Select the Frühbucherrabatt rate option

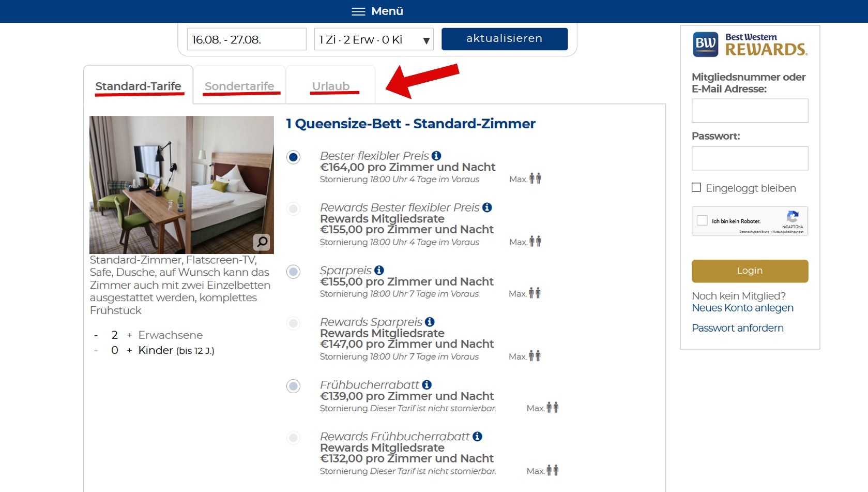tap(293, 386)
